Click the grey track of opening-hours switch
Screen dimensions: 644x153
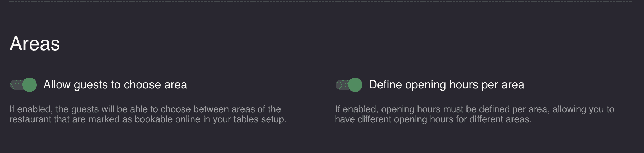click(x=341, y=85)
